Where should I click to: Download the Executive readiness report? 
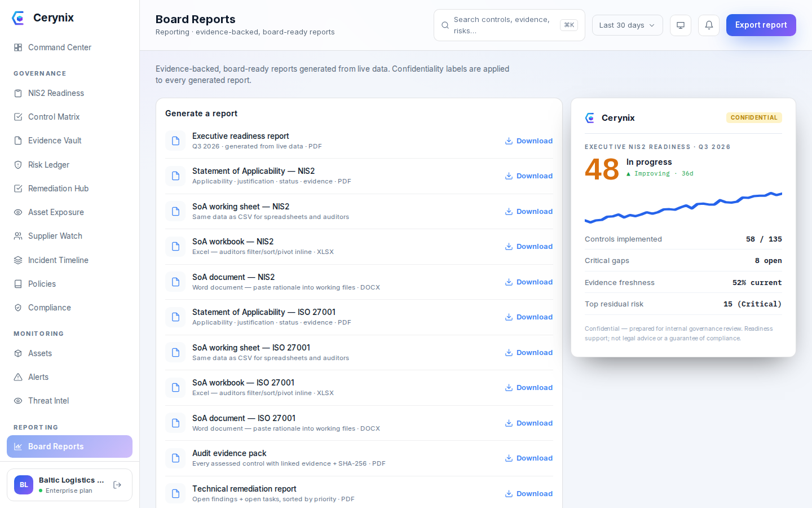tap(528, 141)
